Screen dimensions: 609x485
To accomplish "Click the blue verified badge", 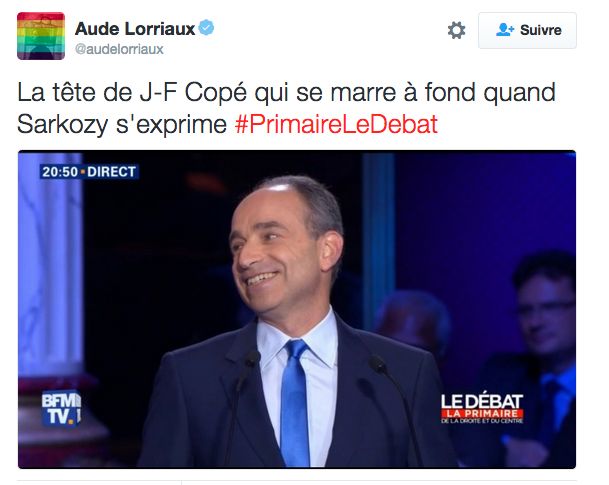I will click(x=206, y=28).
